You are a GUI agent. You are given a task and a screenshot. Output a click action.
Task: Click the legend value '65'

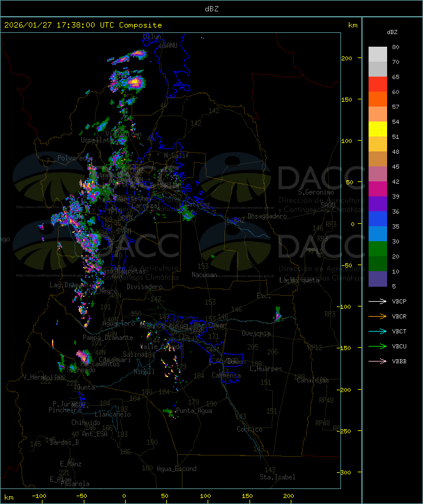395,77
